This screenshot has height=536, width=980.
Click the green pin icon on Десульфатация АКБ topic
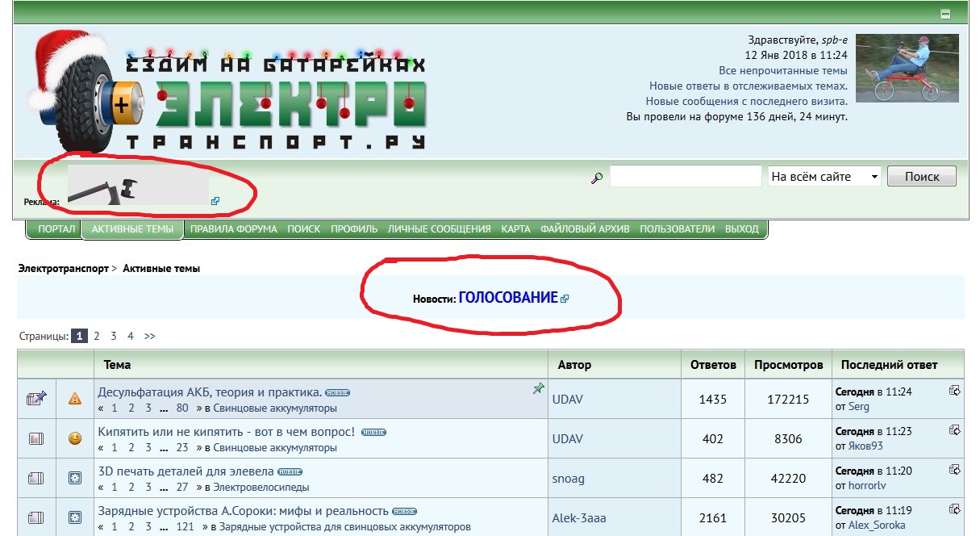tap(538, 389)
